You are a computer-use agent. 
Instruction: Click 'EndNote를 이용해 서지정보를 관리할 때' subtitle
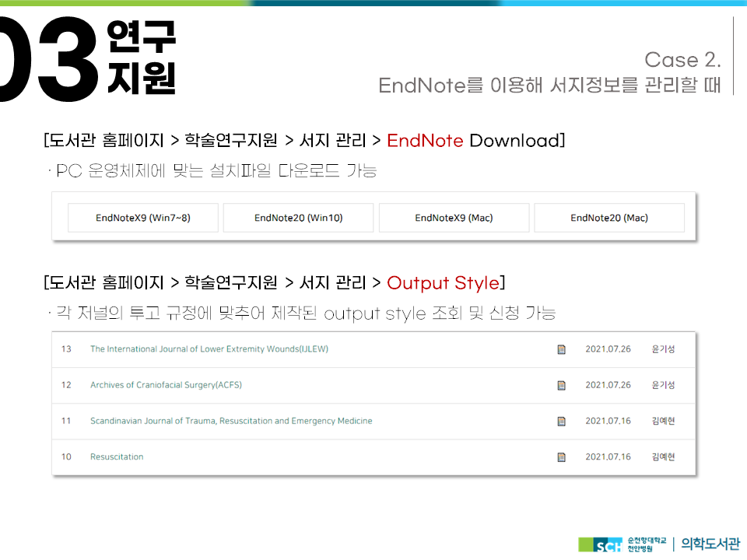click(549, 86)
